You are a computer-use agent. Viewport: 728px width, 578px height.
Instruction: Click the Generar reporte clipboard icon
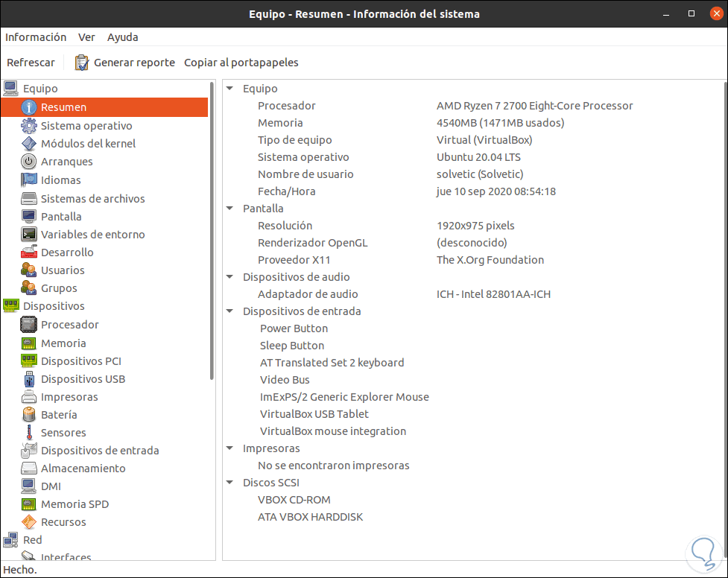click(x=82, y=63)
